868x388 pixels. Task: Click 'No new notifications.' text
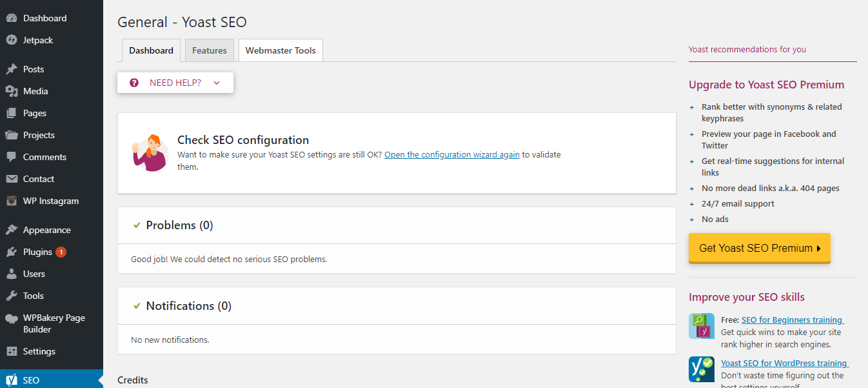pos(170,340)
